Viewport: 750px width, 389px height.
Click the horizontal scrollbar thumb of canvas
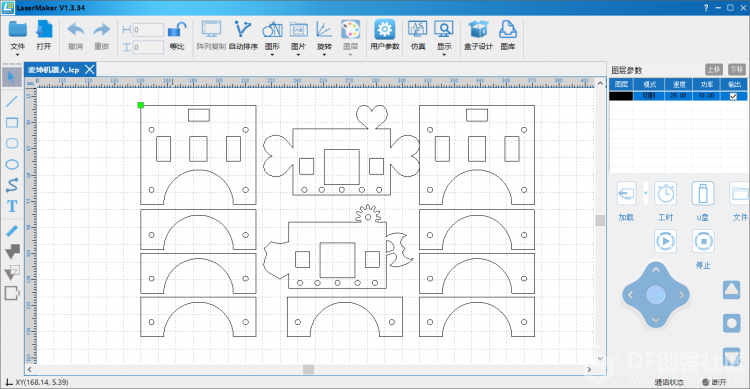click(309, 369)
